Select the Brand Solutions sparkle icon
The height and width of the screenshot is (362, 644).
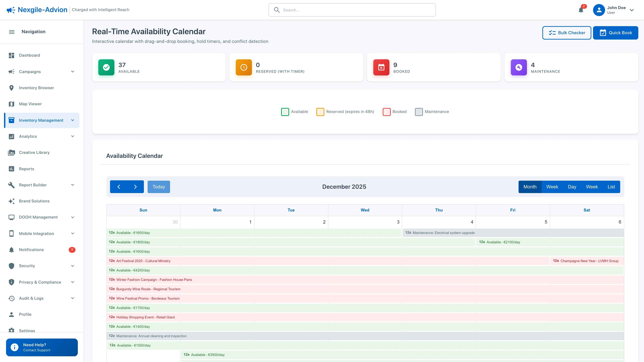[12, 201]
